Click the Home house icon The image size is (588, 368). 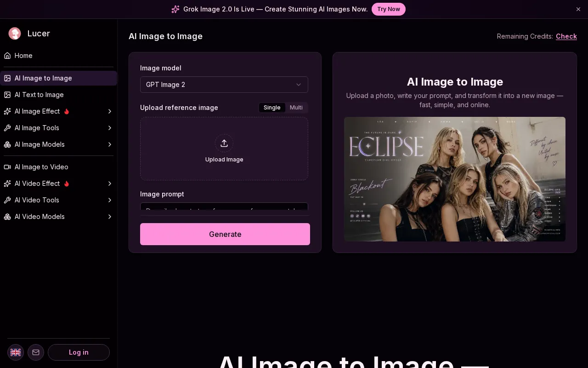click(x=7, y=56)
